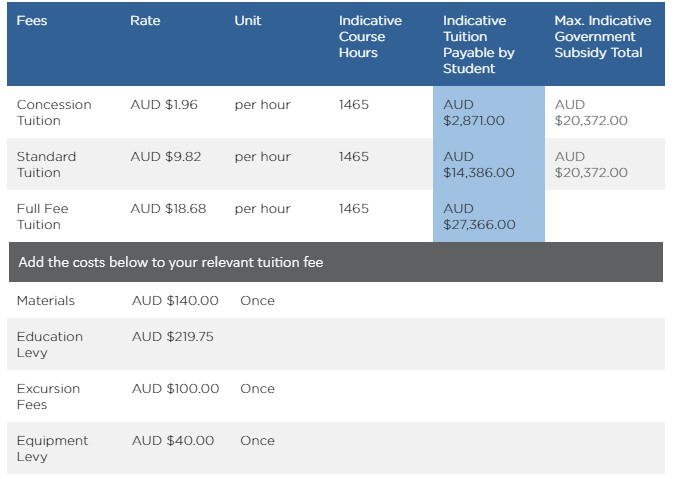Select the Indicative Course Hours header
The height and width of the screenshot is (479, 675).
coord(370,37)
